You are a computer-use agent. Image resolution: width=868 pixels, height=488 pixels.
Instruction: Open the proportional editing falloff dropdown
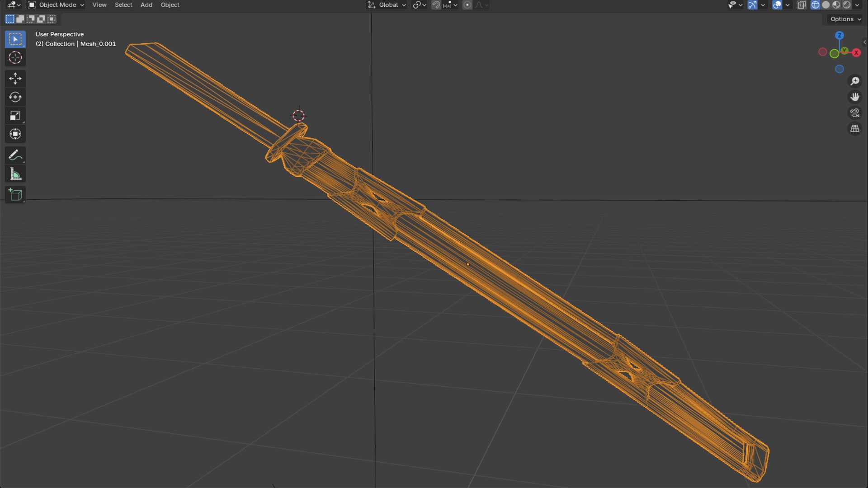[482, 5]
